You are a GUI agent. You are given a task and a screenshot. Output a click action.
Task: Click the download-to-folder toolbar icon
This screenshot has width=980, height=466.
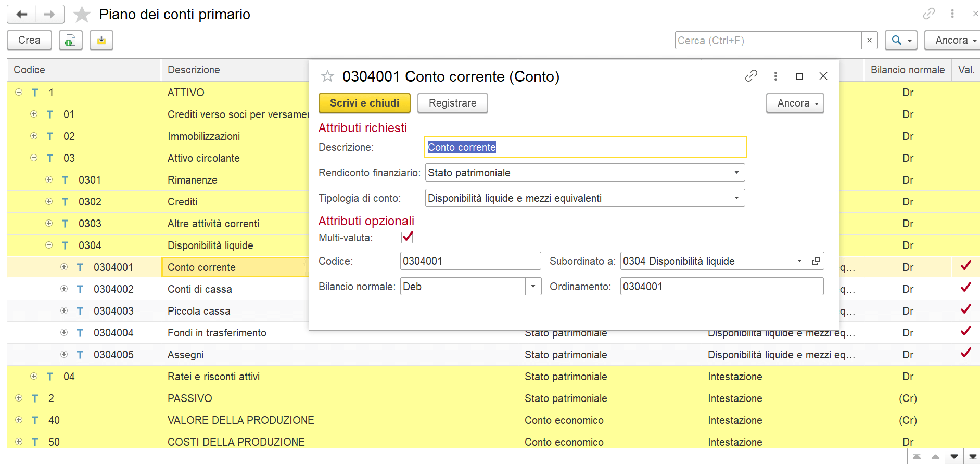tap(101, 40)
